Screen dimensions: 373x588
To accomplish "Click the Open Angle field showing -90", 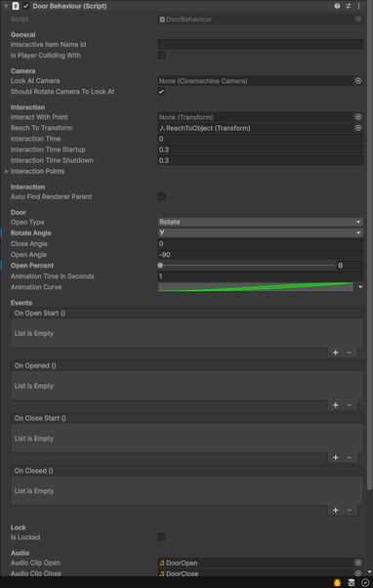I will 260,255.
